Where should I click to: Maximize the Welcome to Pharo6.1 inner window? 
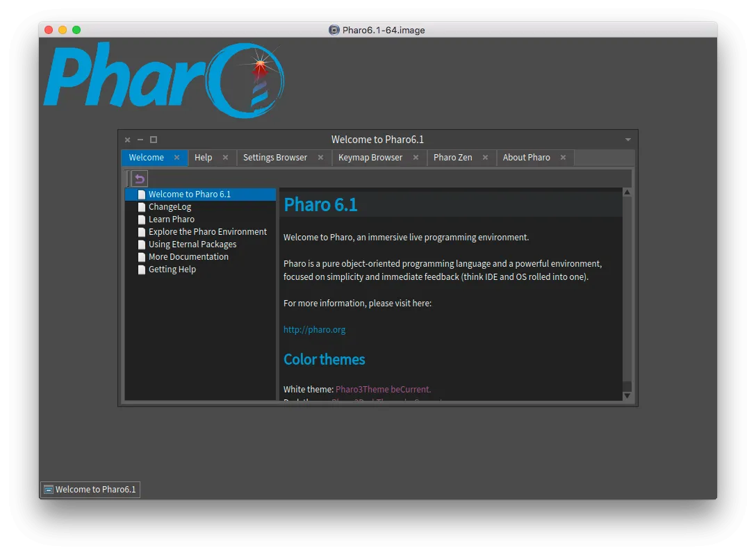point(154,140)
